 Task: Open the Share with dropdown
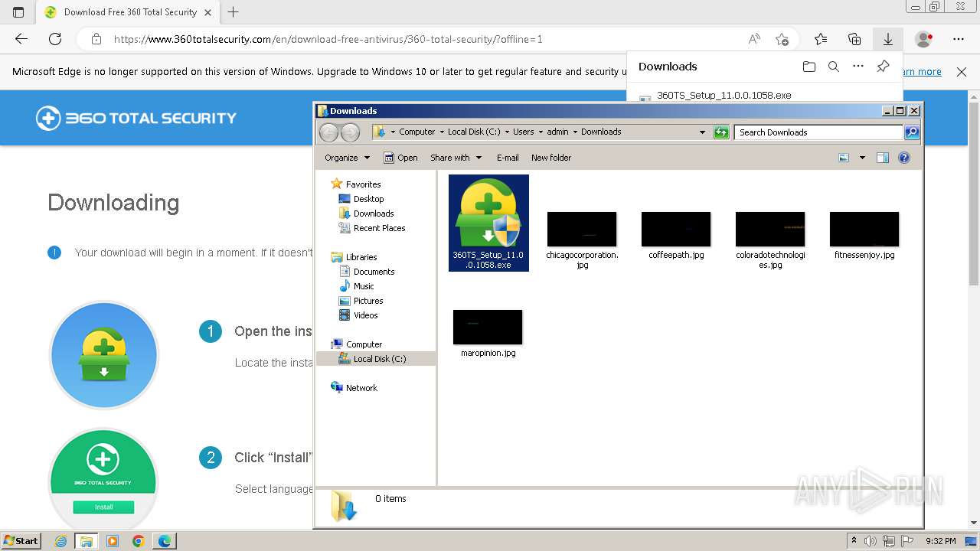(x=456, y=158)
